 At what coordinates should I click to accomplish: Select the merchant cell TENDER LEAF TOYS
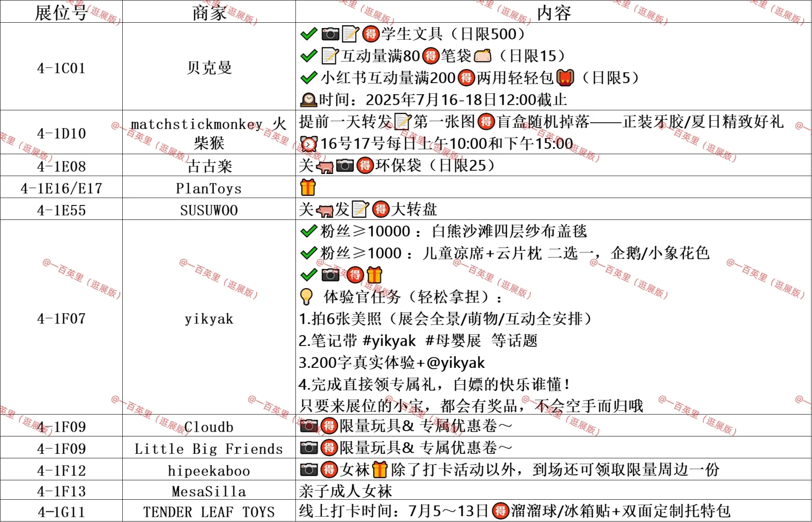(209, 511)
